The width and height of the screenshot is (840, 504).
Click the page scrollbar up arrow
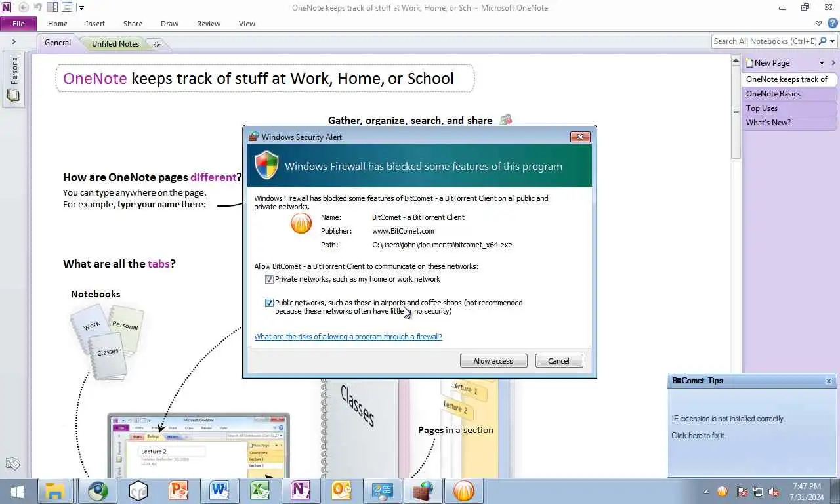click(x=736, y=60)
